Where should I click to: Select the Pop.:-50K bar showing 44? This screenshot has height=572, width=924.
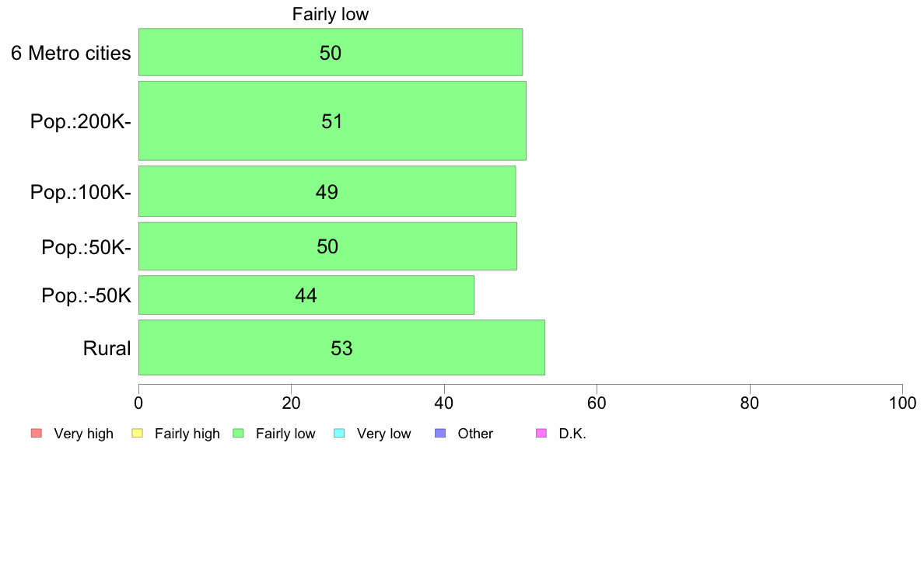(x=306, y=295)
